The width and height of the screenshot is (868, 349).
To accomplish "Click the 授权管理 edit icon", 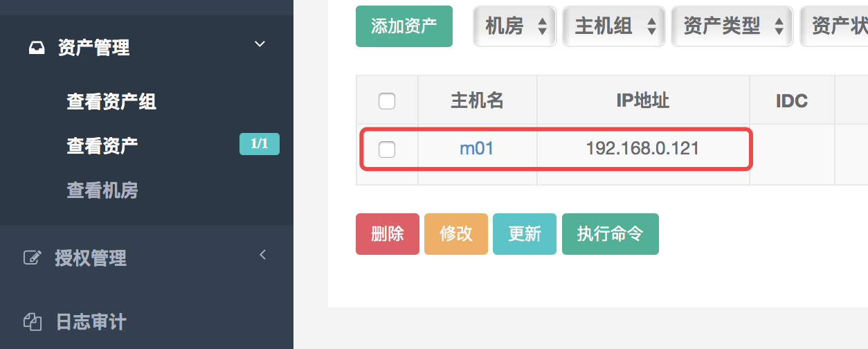I will (32, 258).
